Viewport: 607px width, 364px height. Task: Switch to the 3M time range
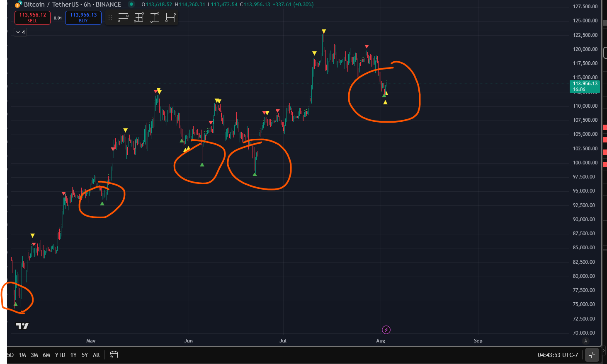34,355
